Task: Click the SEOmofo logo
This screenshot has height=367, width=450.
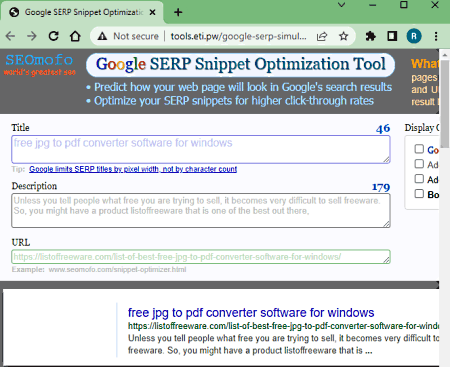Action: [39, 64]
